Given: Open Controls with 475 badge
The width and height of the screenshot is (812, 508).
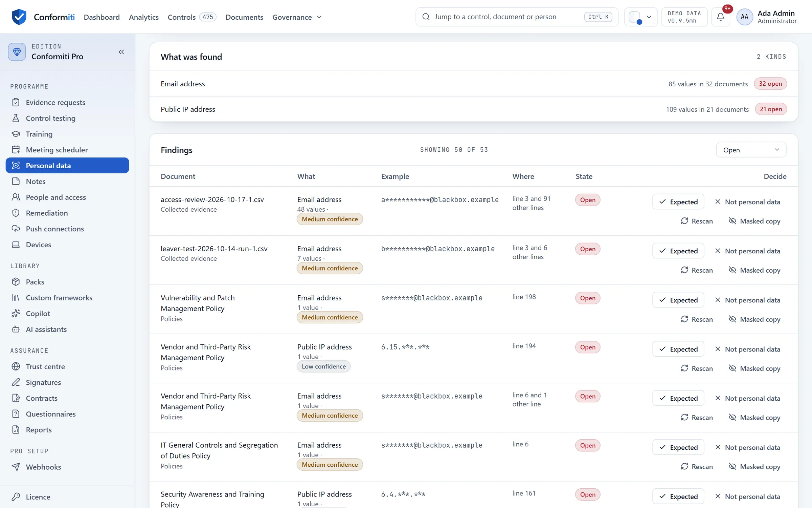Looking at the screenshot, I should click(x=192, y=17).
